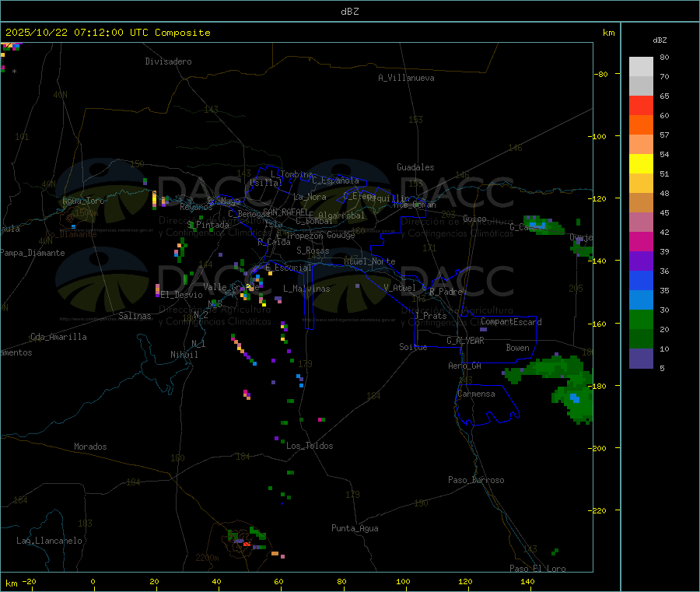Click the purple 39 dBZ legend swatch

(x=641, y=261)
